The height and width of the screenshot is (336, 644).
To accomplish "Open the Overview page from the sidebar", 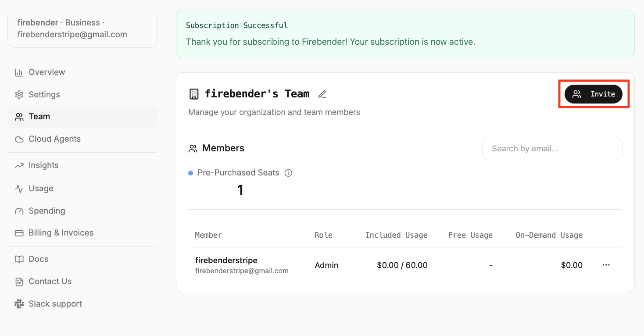I will (x=47, y=72).
